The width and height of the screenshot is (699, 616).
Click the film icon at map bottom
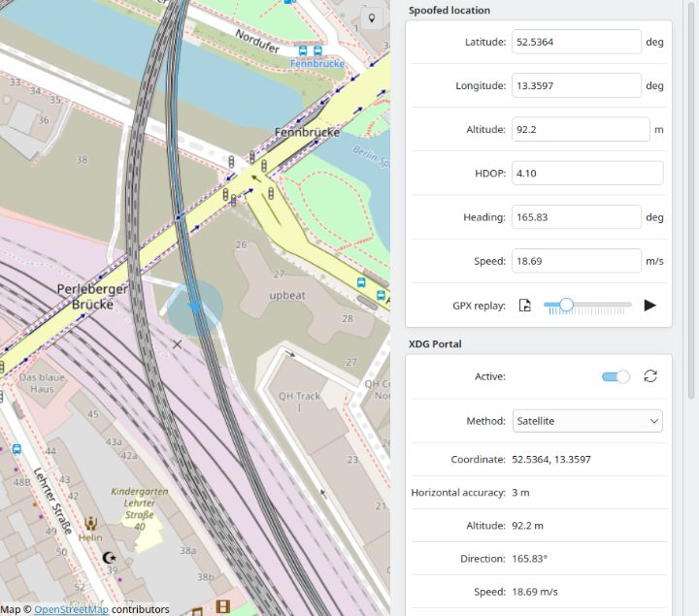(223, 606)
